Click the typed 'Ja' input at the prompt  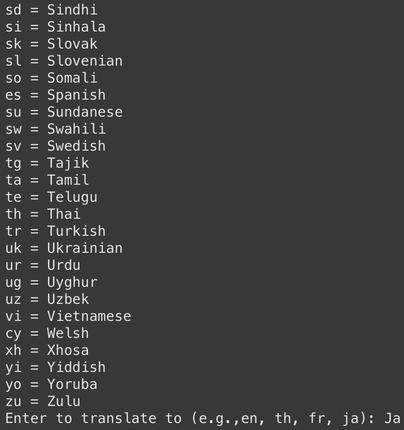(392, 418)
